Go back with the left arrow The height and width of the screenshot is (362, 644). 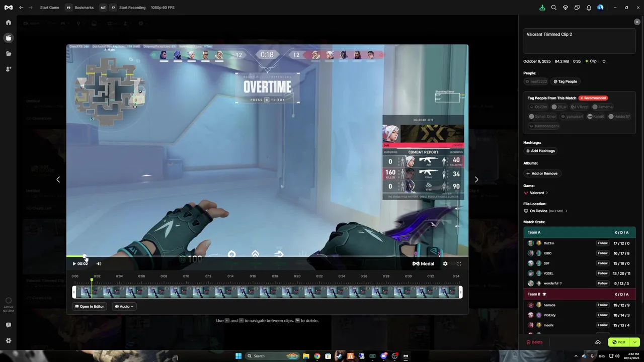pos(21,8)
